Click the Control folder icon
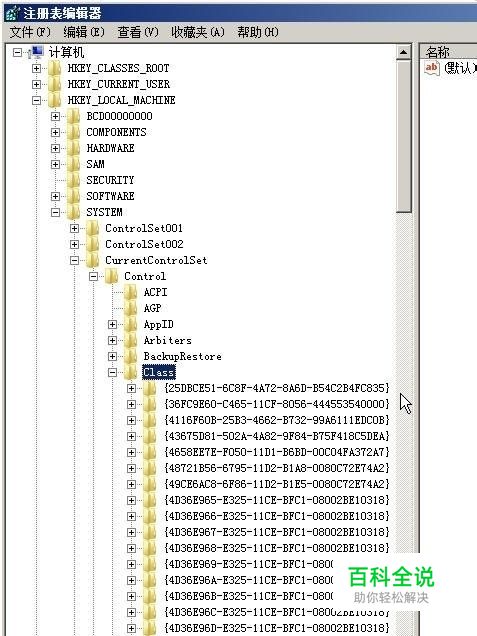 tap(112, 276)
